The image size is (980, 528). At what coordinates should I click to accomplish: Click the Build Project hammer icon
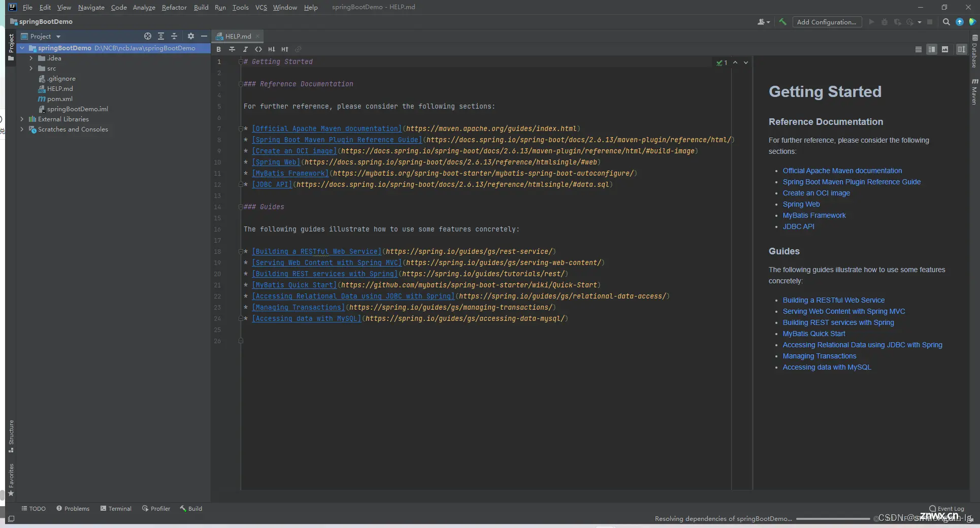click(782, 22)
